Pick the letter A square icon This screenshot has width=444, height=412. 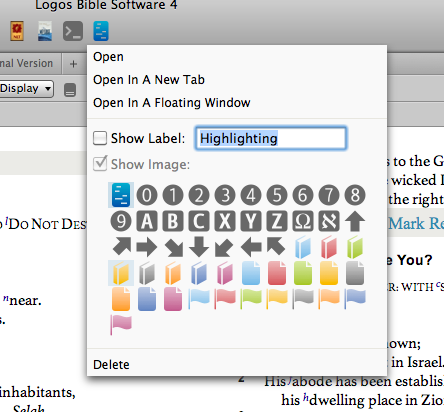147,221
